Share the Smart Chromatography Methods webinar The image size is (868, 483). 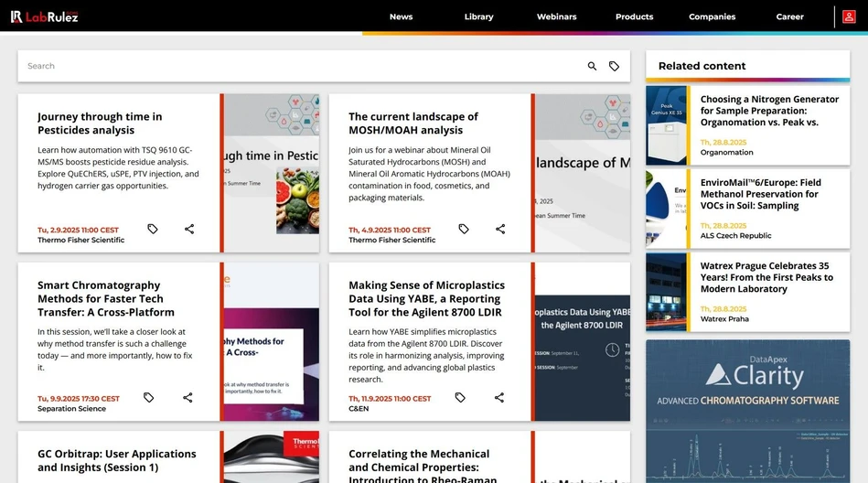188,397
